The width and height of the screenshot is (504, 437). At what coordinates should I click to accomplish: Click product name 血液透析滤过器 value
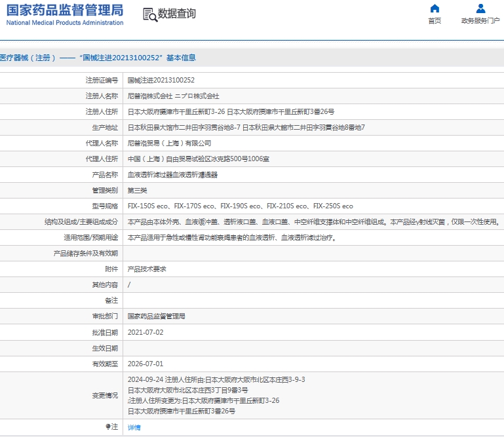tap(172, 175)
